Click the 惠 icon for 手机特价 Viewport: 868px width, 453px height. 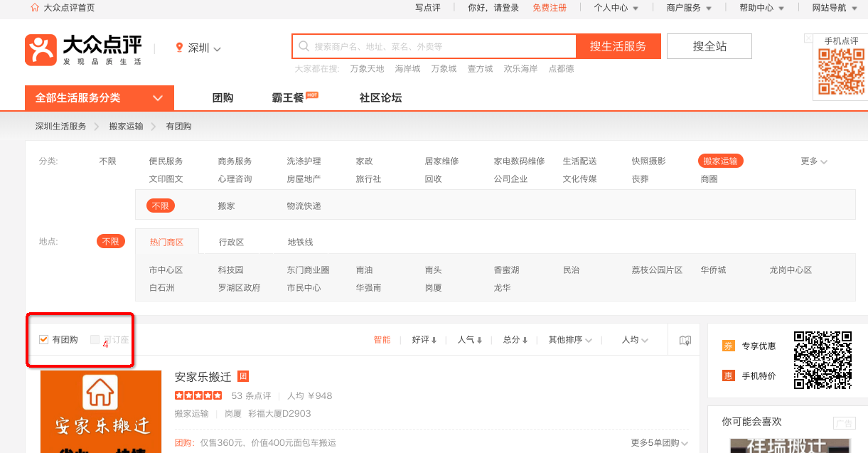(728, 375)
